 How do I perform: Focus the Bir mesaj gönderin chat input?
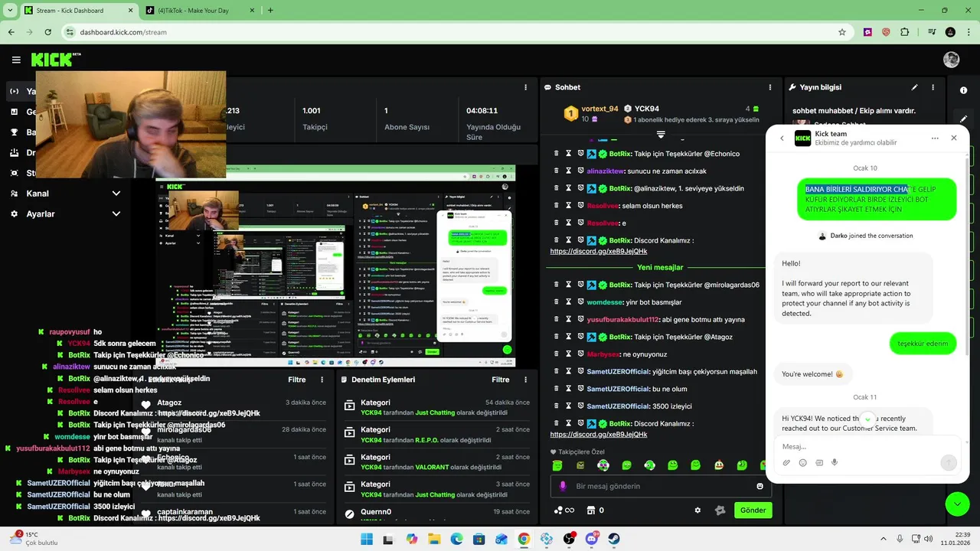point(662,486)
